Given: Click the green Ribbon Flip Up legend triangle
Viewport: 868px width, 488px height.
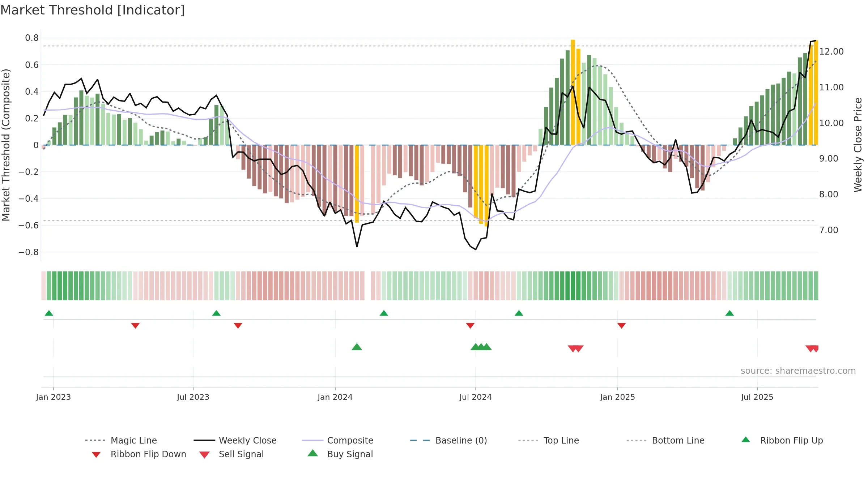Looking at the screenshot, I should (746, 440).
